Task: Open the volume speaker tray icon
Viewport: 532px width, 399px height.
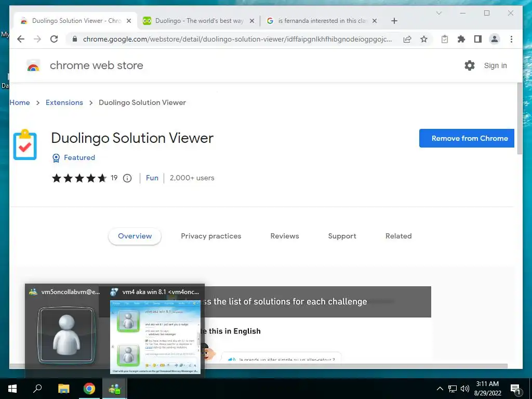Action: coord(465,389)
